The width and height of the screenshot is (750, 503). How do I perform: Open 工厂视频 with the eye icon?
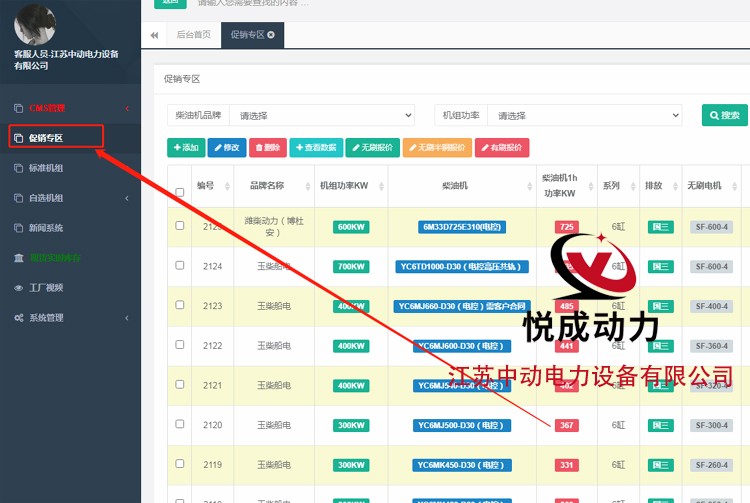pyautogui.click(x=45, y=287)
